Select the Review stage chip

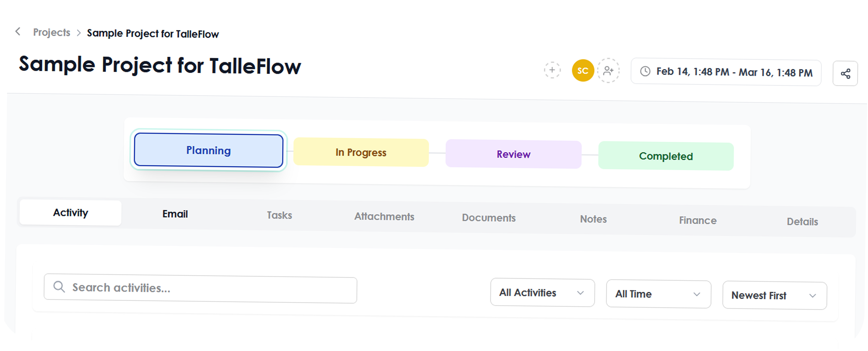tap(513, 155)
